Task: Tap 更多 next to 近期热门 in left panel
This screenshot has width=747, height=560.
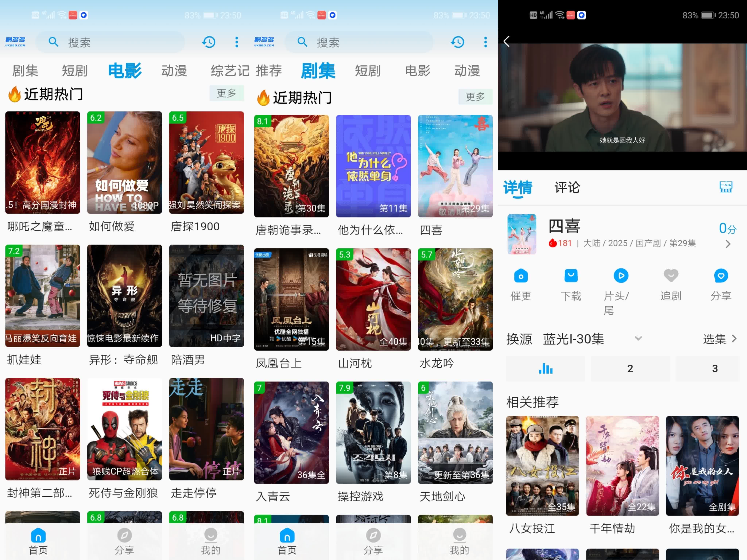Action: point(226,93)
